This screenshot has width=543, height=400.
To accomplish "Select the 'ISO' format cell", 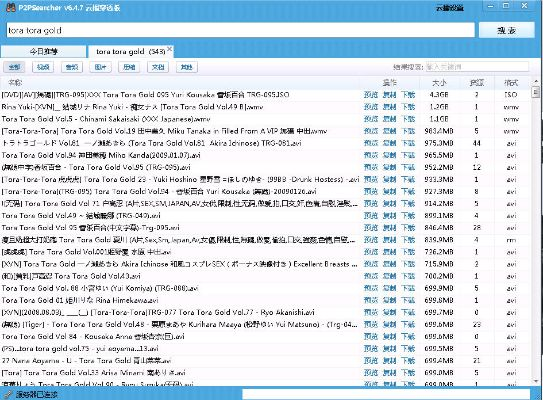I will (x=511, y=95).
